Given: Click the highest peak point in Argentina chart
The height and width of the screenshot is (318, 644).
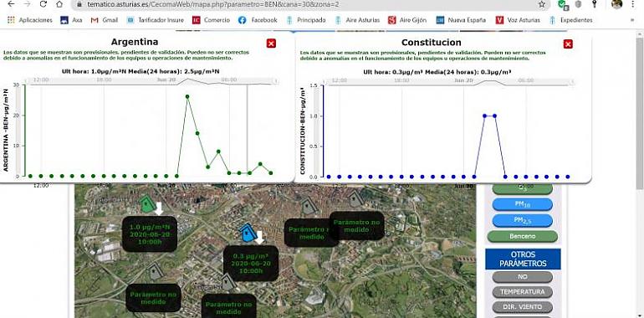Looking at the screenshot, I should coord(187,96).
